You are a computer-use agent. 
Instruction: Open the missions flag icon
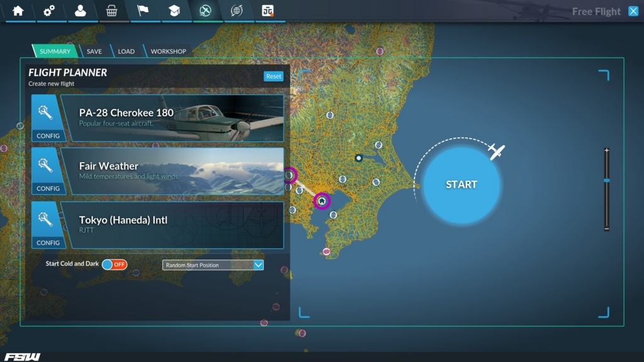click(143, 11)
